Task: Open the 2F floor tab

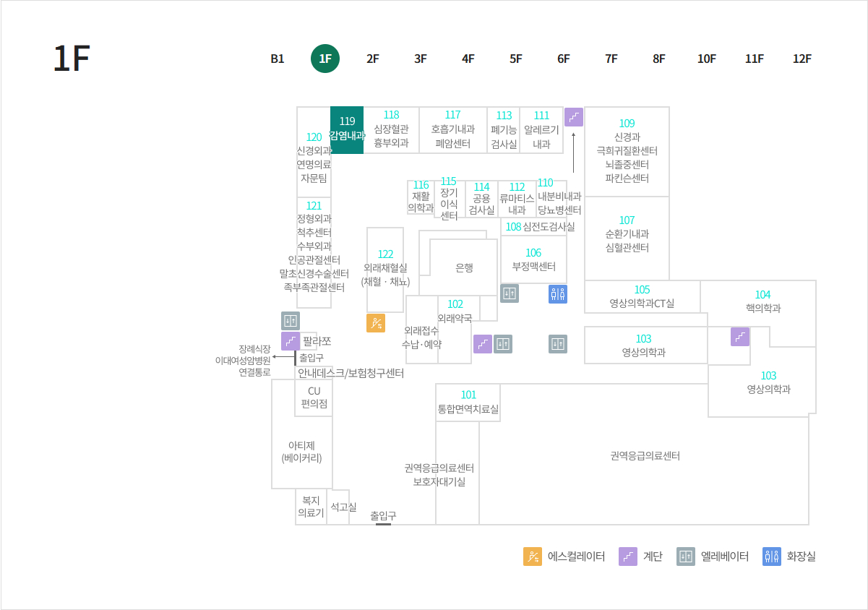Action: [373, 59]
